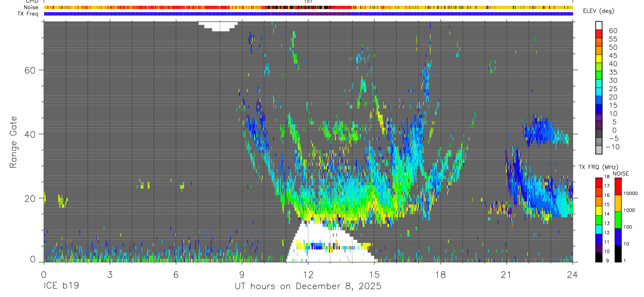
Task: Select the green segment of the NOISE colorbar
Action: click(x=618, y=219)
